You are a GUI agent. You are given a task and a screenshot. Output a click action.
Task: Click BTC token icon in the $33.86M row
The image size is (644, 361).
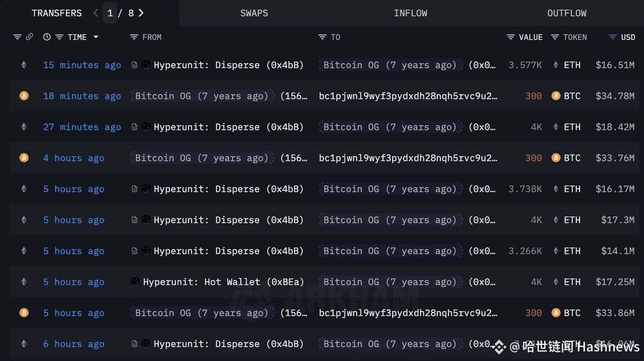(556, 313)
